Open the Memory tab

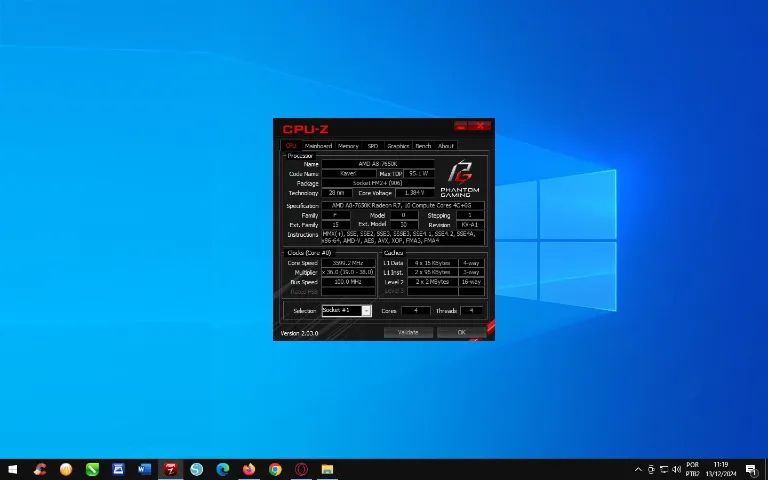coord(348,146)
